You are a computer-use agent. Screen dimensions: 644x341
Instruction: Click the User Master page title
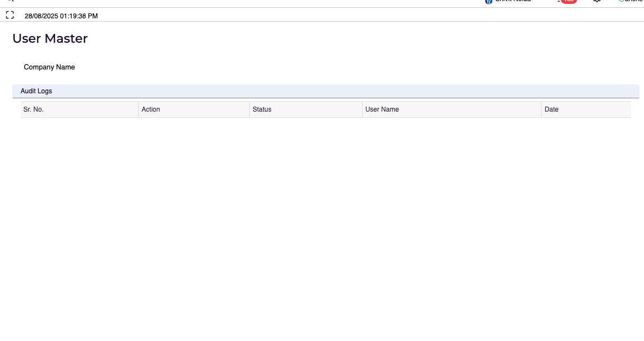tap(50, 38)
